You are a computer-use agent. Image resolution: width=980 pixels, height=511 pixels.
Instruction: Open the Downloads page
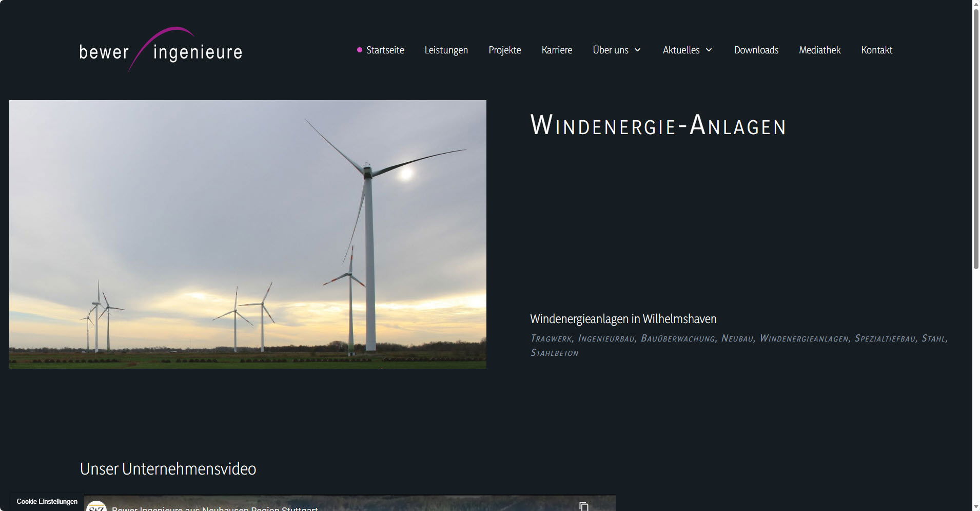point(756,50)
